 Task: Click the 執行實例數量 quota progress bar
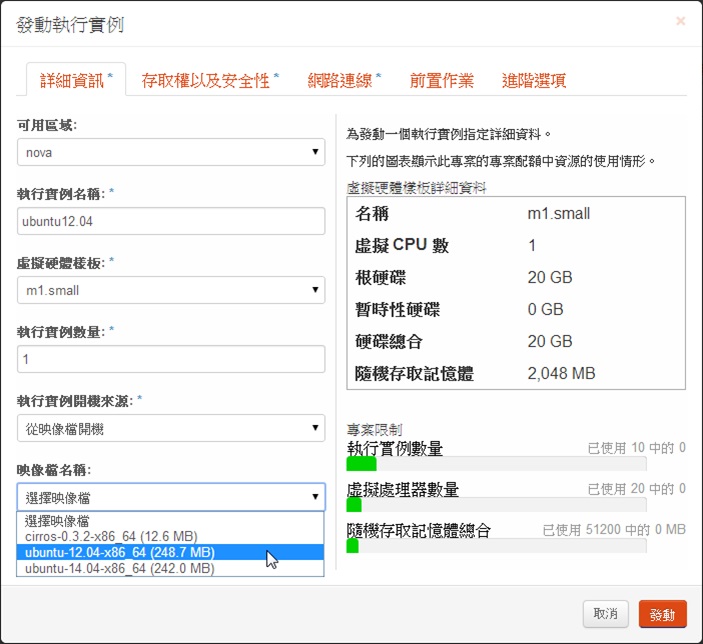(x=495, y=464)
